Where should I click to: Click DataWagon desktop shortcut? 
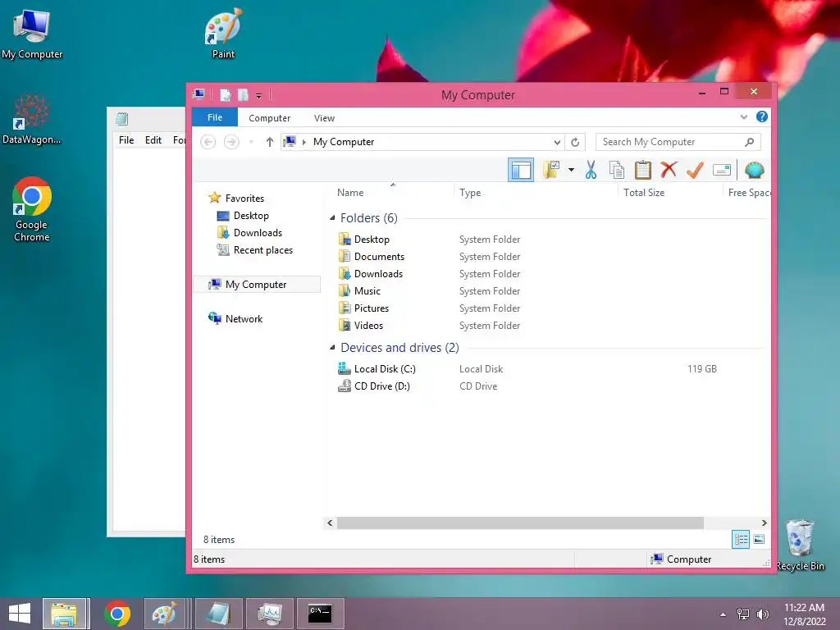pyautogui.click(x=32, y=120)
